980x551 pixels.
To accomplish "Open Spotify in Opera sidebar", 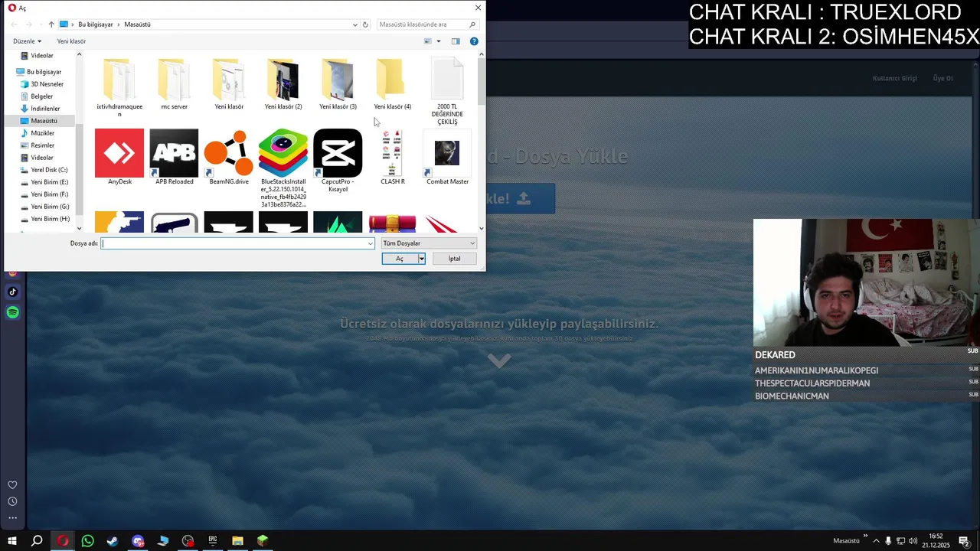I will [12, 312].
